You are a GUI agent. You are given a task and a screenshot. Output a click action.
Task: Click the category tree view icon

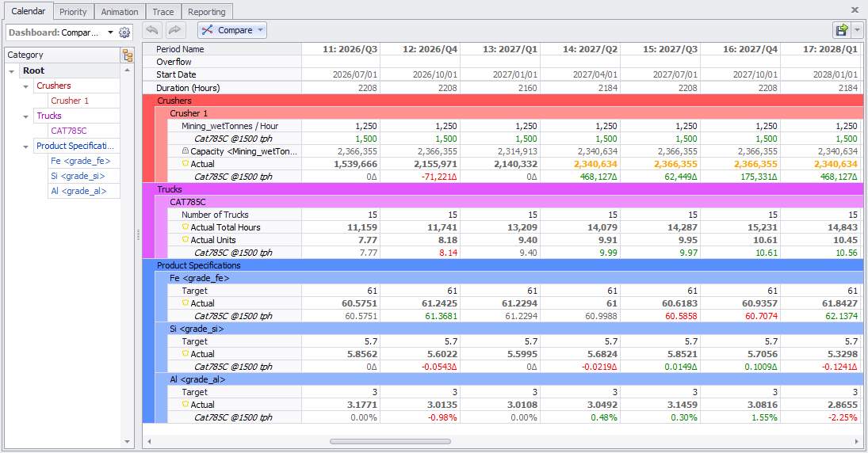[x=127, y=55]
